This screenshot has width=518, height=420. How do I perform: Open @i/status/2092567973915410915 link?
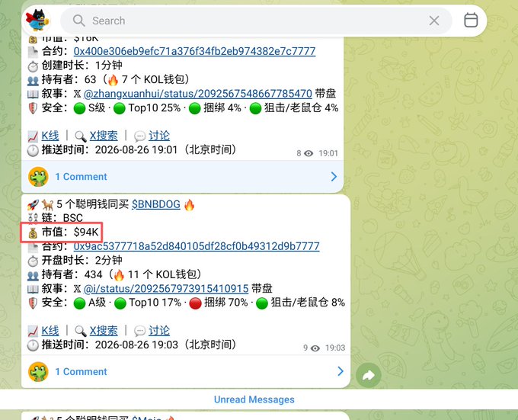point(166,288)
